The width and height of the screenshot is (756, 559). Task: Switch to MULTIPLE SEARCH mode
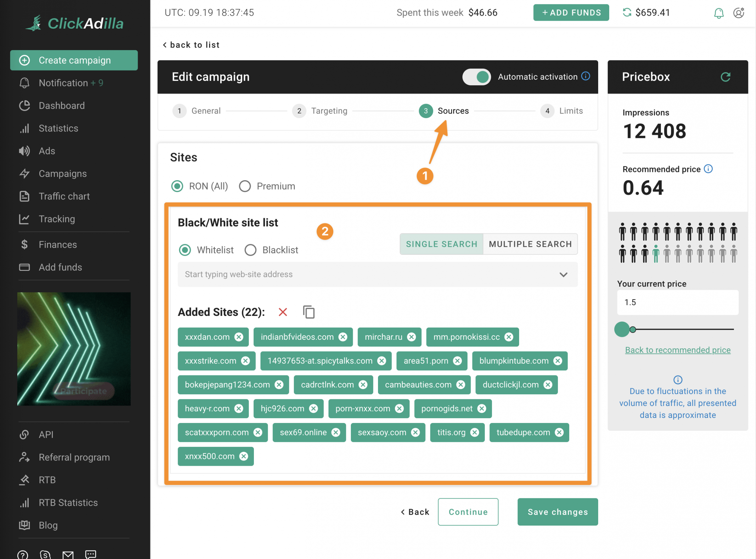pyautogui.click(x=530, y=244)
